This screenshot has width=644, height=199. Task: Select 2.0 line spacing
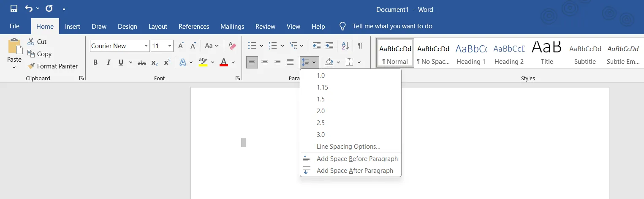pos(351,111)
